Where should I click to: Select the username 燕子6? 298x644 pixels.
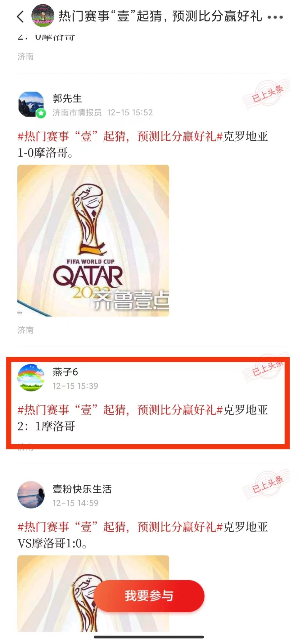click(x=65, y=372)
